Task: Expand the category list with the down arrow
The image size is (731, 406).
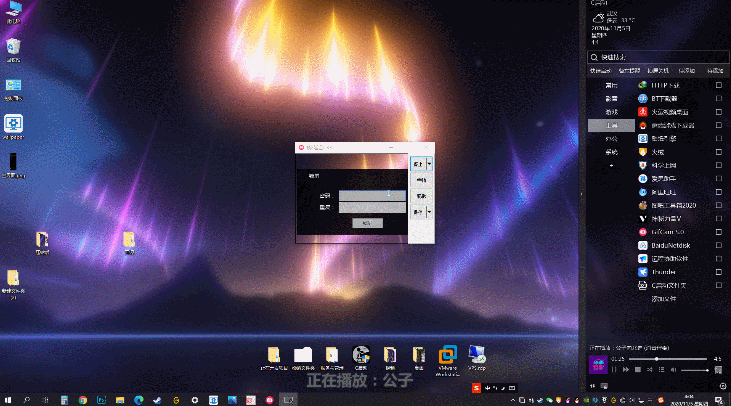Action: (610, 165)
